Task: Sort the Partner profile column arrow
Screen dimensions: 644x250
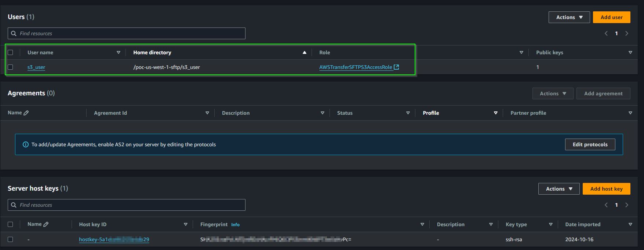Action: click(x=630, y=113)
